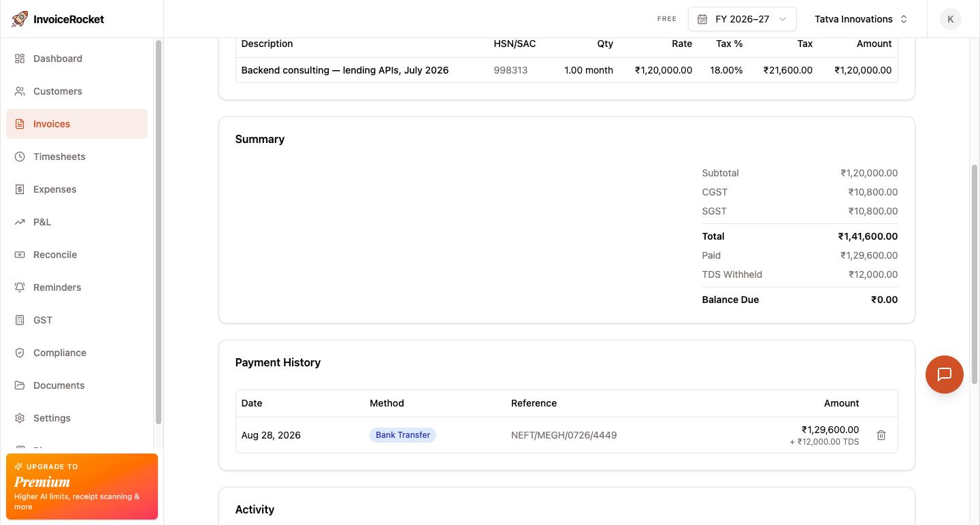Click the Bank Transfer method badge
The width and height of the screenshot is (980, 525).
coord(403,435)
